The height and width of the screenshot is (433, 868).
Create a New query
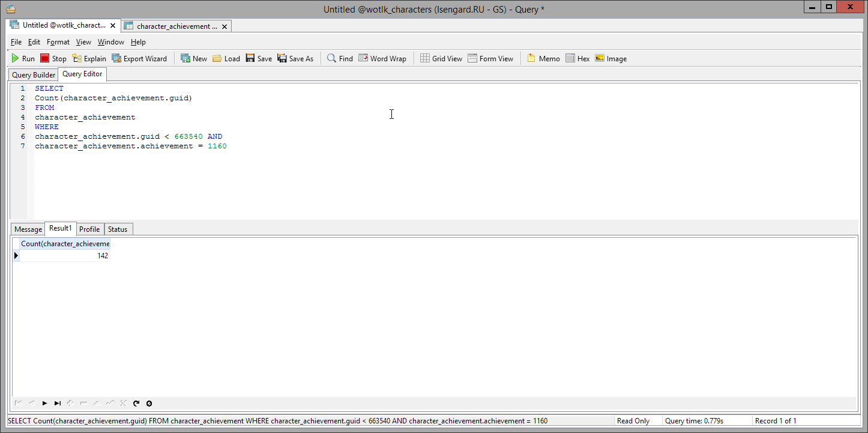click(x=194, y=58)
